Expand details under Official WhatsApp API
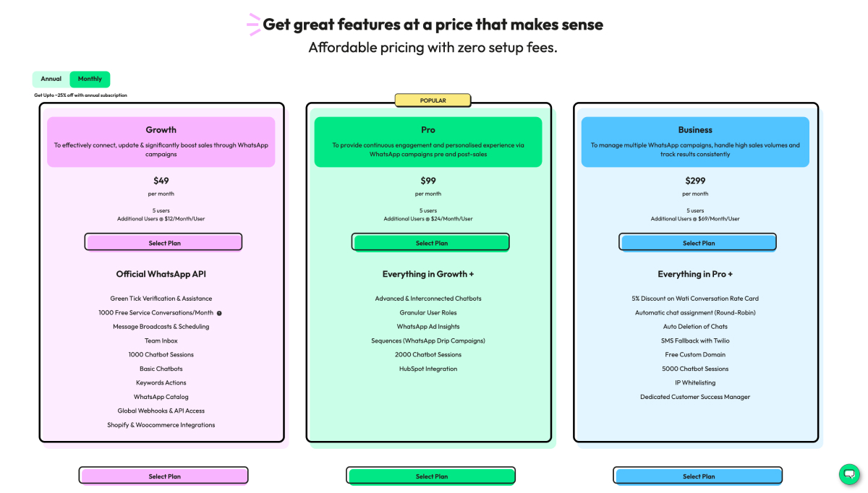The image size is (868, 493). 161,274
